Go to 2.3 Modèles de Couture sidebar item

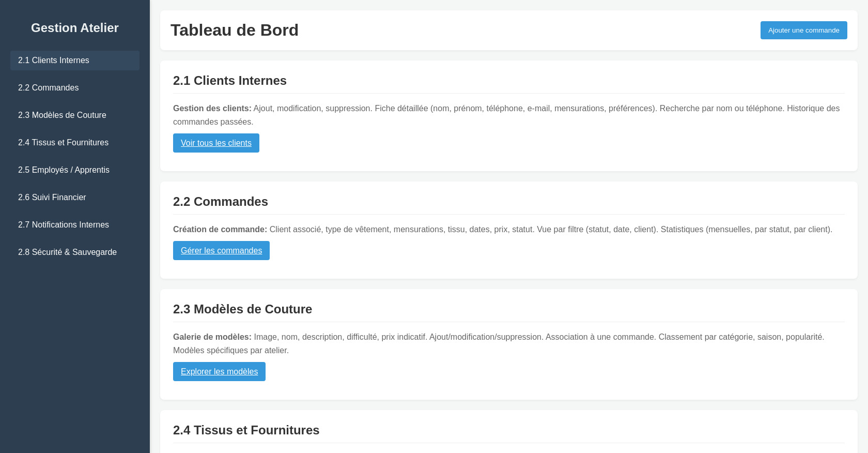[62, 115]
